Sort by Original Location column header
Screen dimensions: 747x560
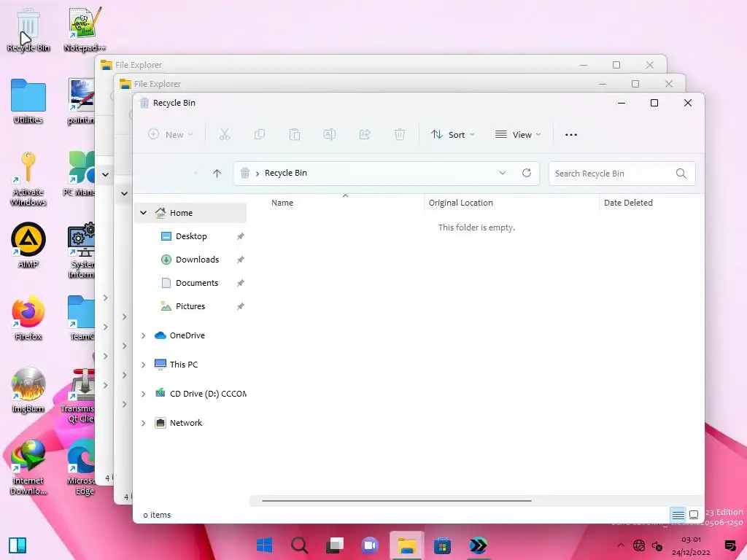click(461, 203)
